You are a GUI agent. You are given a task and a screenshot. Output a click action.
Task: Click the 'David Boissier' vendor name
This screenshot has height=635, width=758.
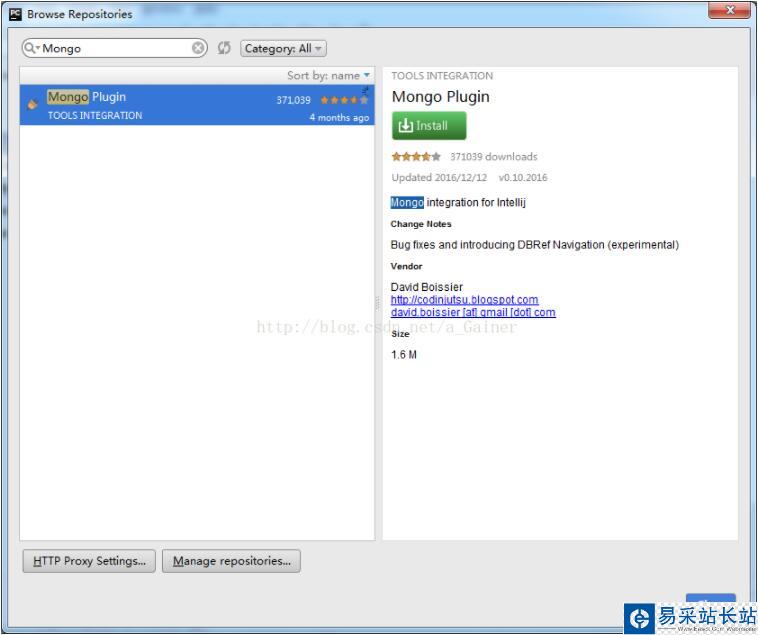pyautogui.click(x=426, y=287)
